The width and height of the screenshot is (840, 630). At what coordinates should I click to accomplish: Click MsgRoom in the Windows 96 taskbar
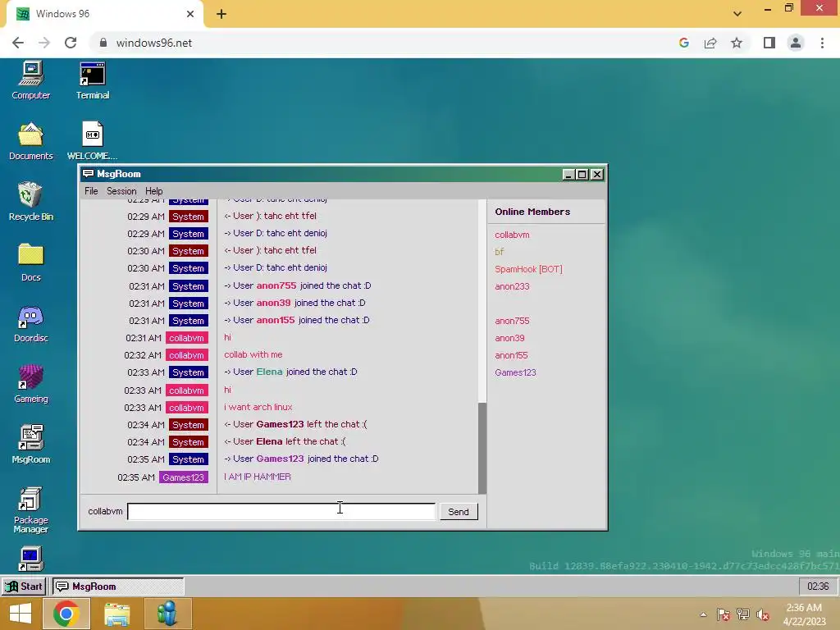118,586
